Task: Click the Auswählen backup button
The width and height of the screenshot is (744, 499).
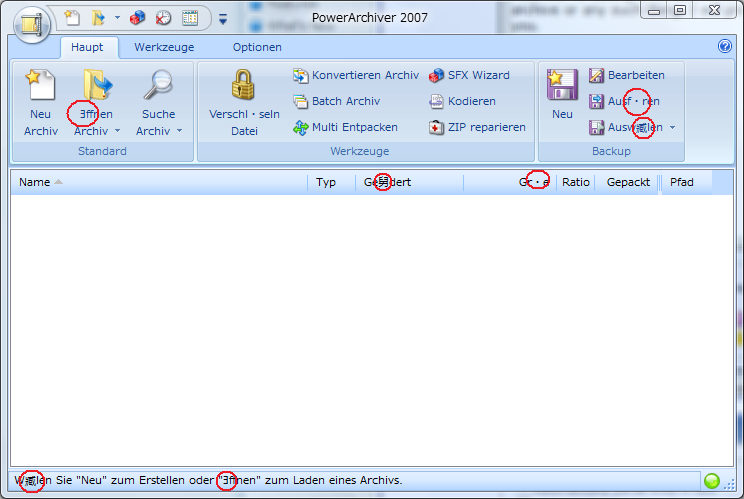Action: coord(625,128)
